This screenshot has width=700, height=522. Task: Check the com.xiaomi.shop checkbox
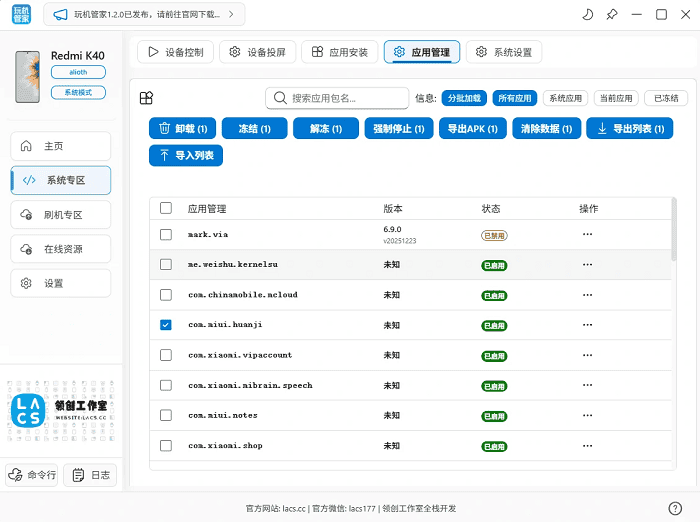(x=166, y=446)
